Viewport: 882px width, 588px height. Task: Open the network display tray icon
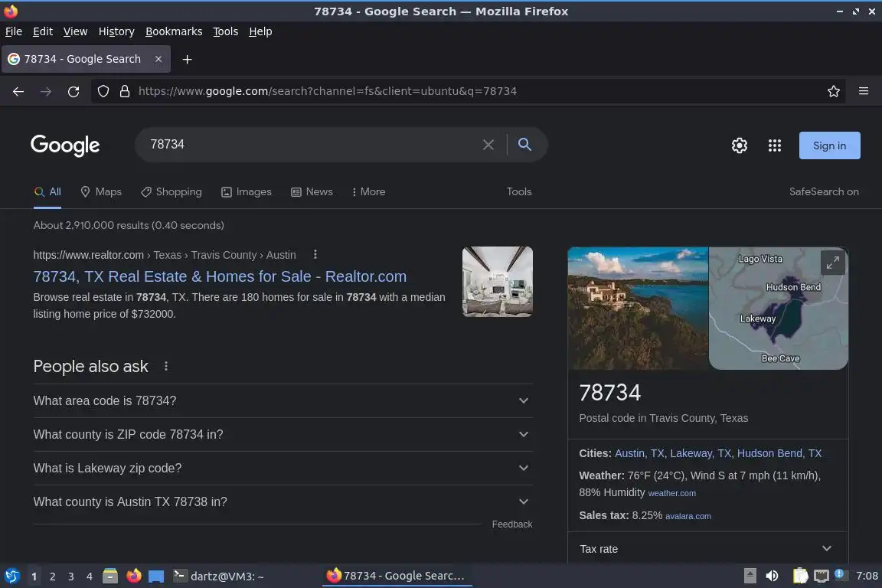coord(822,576)
